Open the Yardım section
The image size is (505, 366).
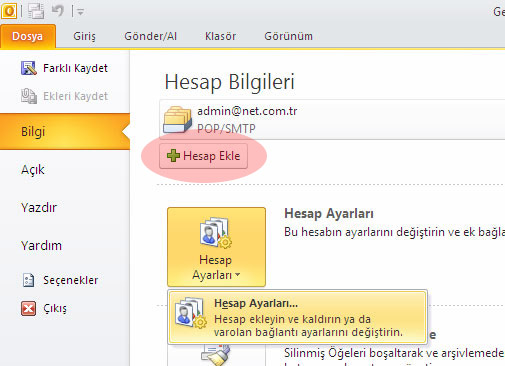pyautogui.click(x=41, y=246)
